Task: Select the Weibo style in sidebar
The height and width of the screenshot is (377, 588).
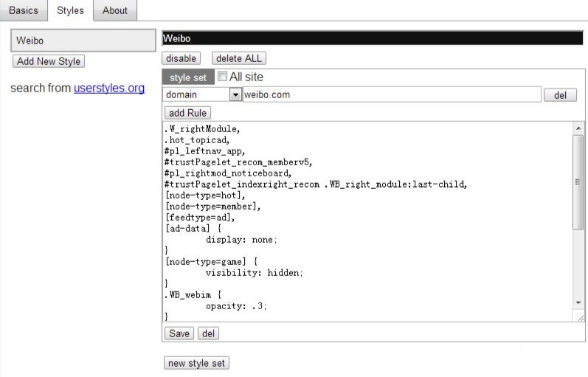Action: point(83,41)
